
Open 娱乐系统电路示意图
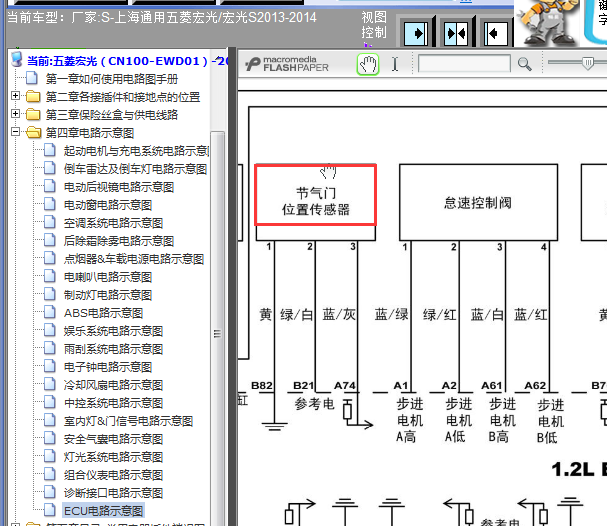[x=113, y=331]
